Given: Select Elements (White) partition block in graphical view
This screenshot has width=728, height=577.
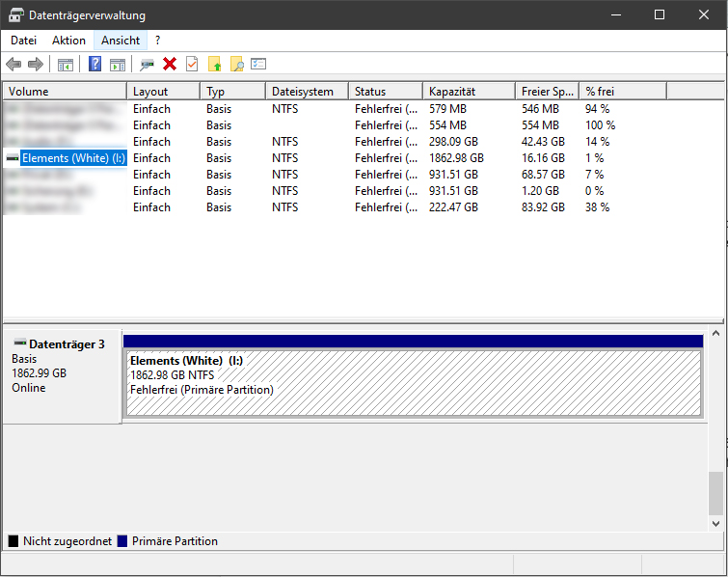Looking at the screenshot, I should (414, 383).
